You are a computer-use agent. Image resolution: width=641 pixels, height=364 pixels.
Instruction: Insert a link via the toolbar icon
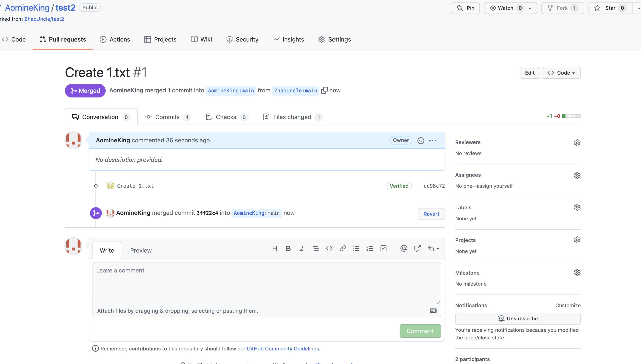(x=343, y=248)
